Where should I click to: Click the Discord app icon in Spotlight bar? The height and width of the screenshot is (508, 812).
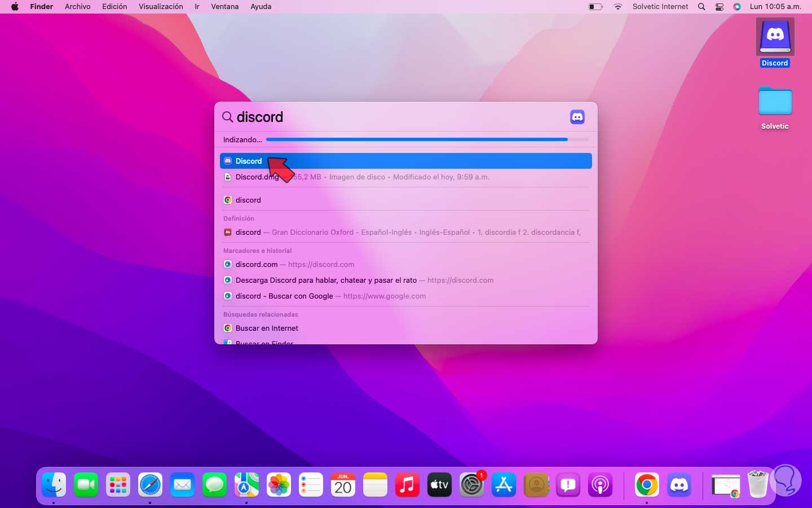[x=577, y=117]
